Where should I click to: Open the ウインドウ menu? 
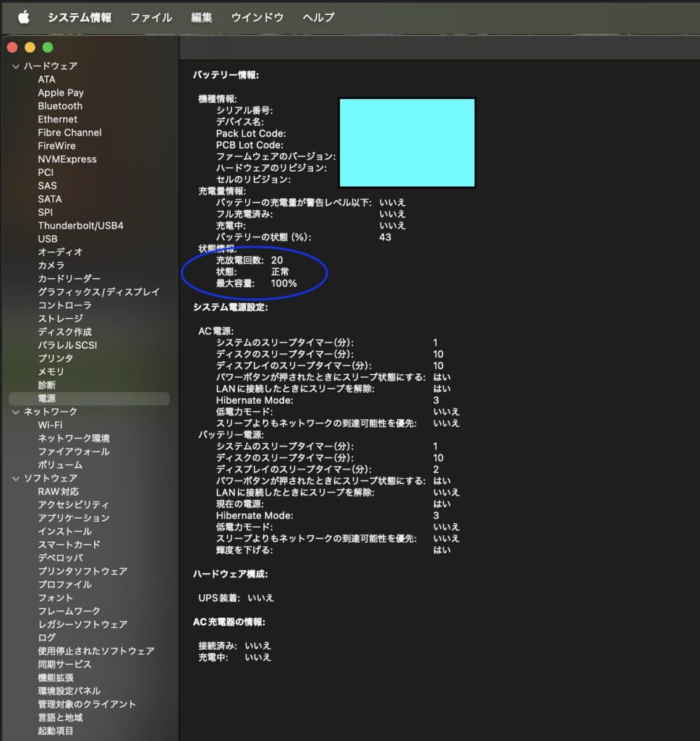click(257, 17)
